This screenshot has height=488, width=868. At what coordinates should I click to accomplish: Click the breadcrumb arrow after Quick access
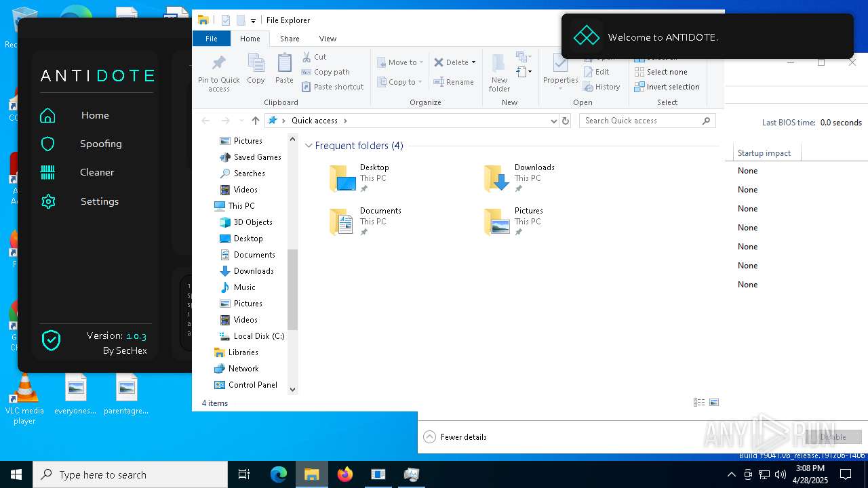[345, 121]
